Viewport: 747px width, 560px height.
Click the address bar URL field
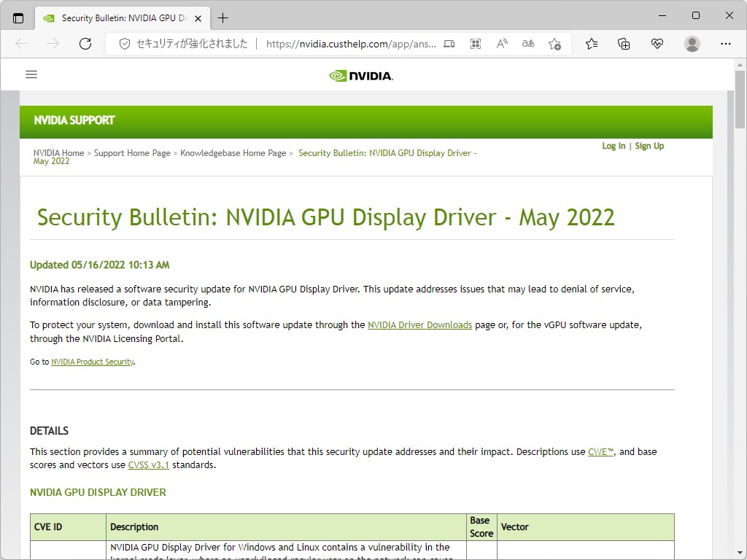(x=351, y=44)
